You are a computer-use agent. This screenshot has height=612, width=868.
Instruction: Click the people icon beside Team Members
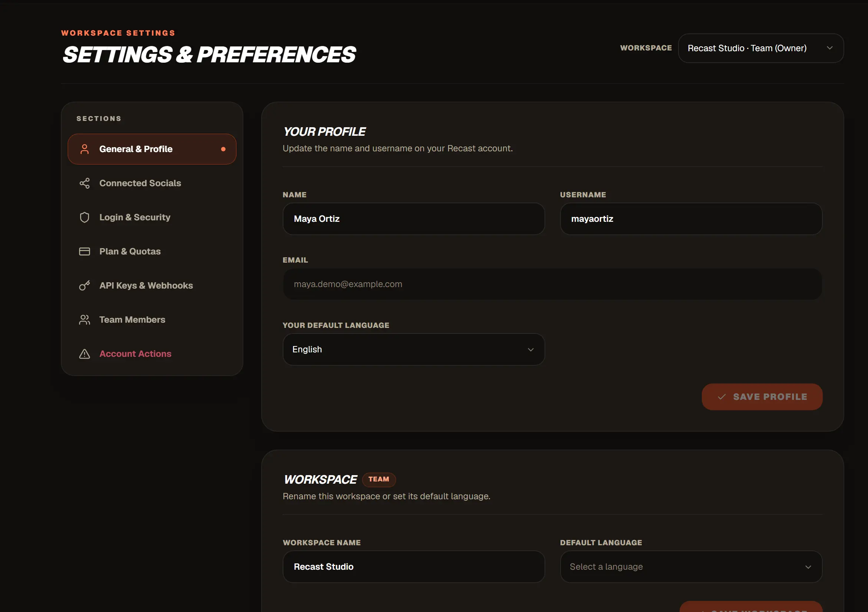click(x=84, y=320)
